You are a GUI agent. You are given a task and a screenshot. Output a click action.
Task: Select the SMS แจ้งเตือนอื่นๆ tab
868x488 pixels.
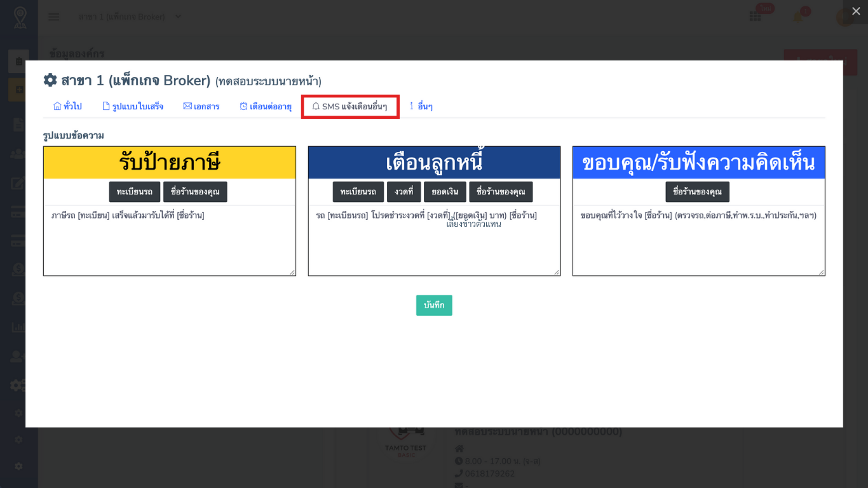point(349,107)
